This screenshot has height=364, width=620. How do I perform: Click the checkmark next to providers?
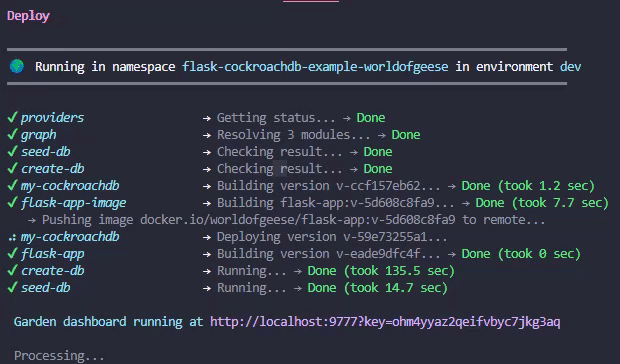12,117
